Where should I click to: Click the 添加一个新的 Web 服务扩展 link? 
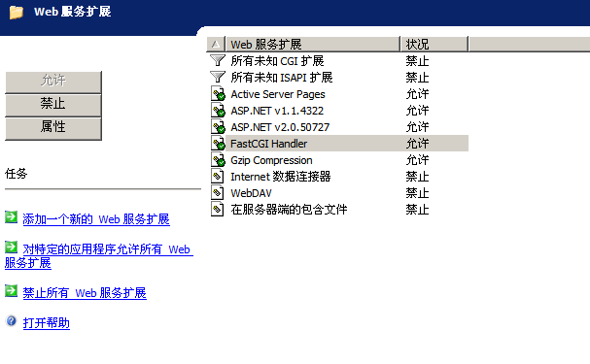point(96,219)
